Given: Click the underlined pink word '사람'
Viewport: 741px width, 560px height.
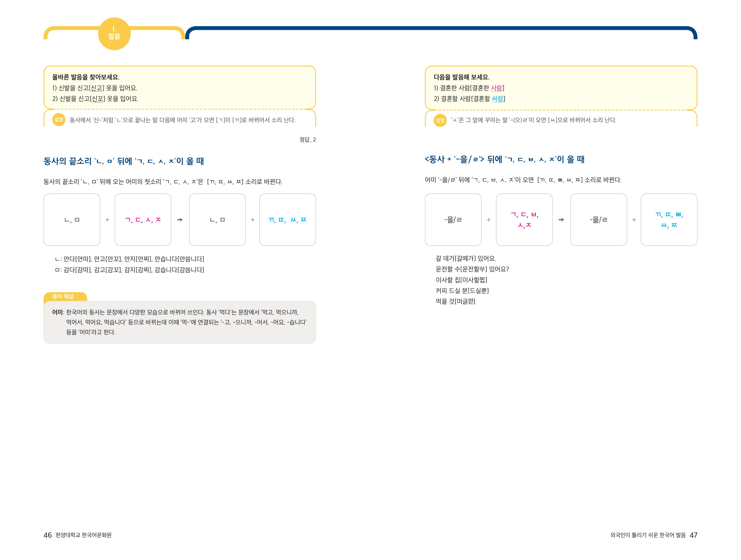Looking at the screenshot, I should (497, 88).
